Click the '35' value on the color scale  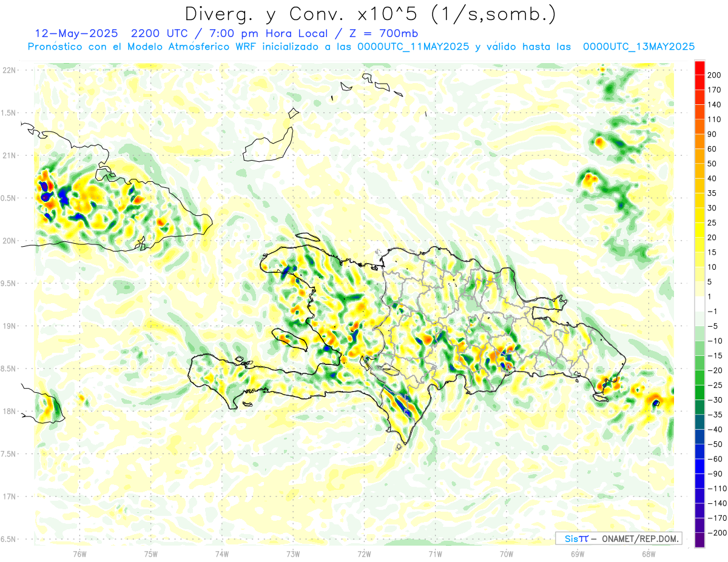712,193
